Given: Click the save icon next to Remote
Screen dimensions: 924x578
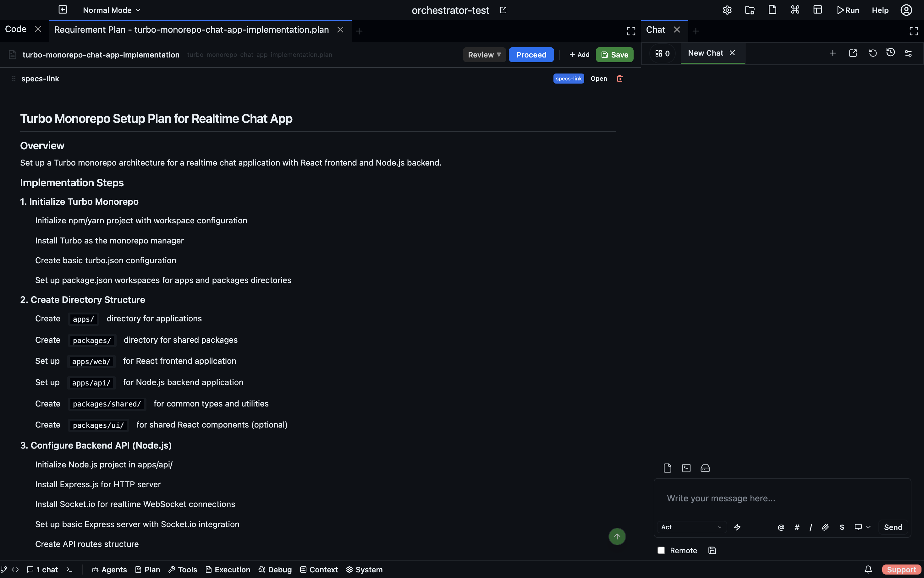Looking at the screenshot, I should [x=712, y=550].
